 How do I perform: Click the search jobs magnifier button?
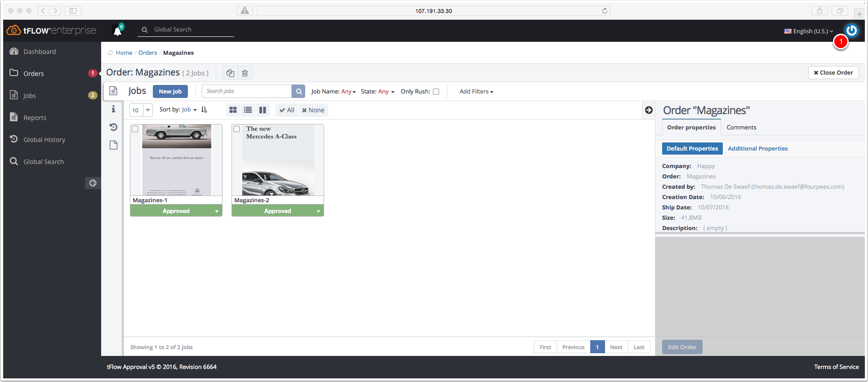tap(298, 91)
